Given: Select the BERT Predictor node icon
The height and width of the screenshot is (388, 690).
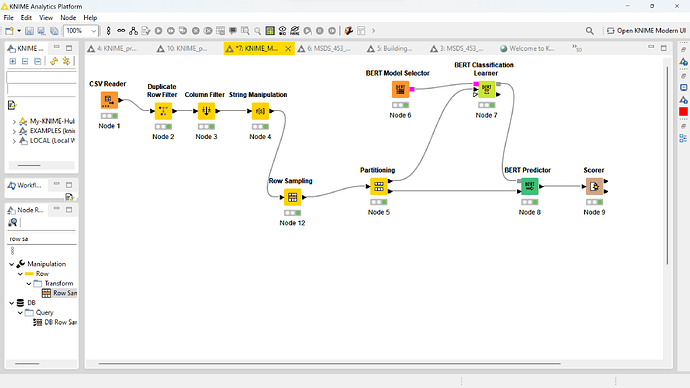Looking at the screenshot, I should point(529,187).
